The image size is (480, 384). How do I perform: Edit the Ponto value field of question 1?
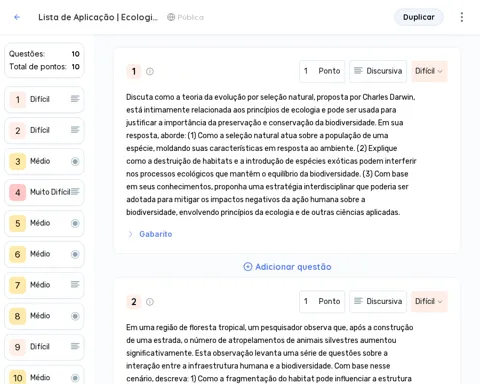(x=322, y=71)
